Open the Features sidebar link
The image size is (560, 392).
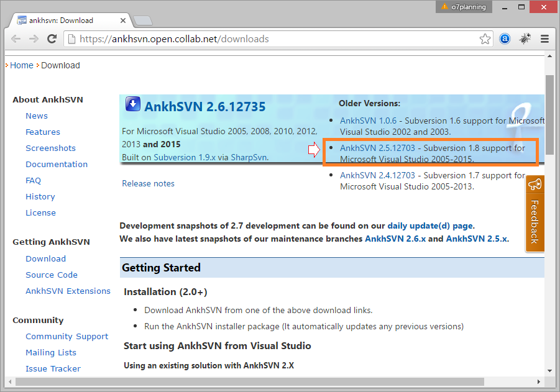pyautogui.click(x=43, y=132)
